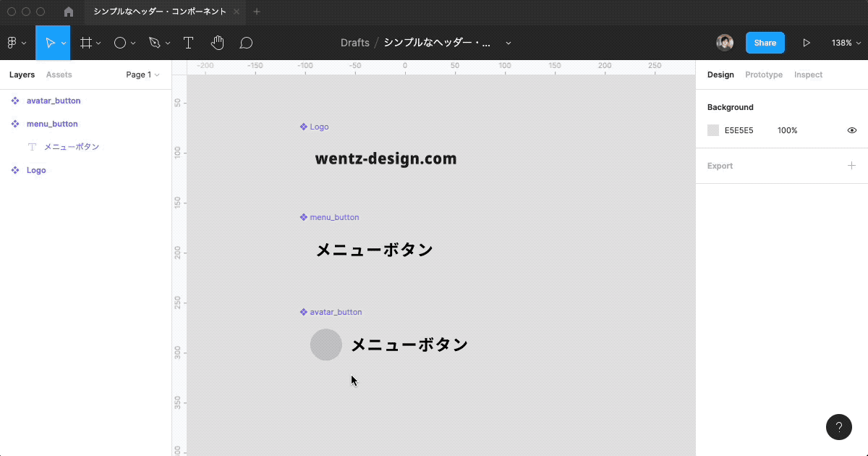The image size is (868, 456).
Task: Select the Ellipse shape tool
Action: click(120, 43)
